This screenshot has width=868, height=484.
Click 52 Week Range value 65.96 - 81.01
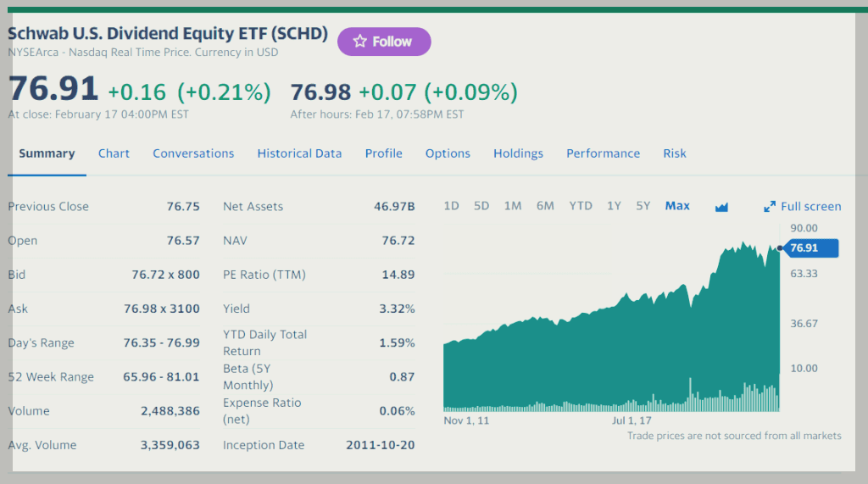tap(161, 377)
